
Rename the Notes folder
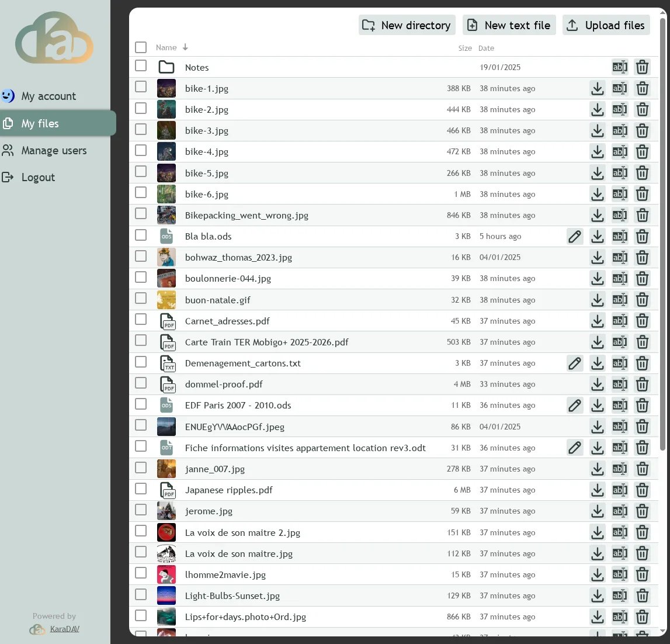(620, 67)
